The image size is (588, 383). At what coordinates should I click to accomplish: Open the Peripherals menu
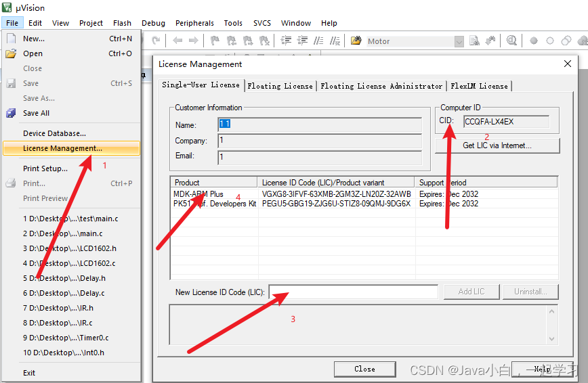tap(194, 23)
